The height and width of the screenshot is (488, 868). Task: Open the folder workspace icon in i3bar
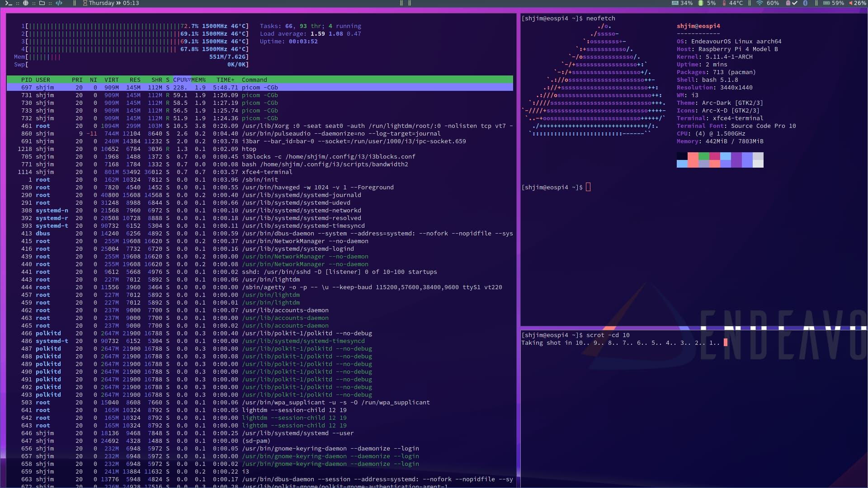coord(42,3)
